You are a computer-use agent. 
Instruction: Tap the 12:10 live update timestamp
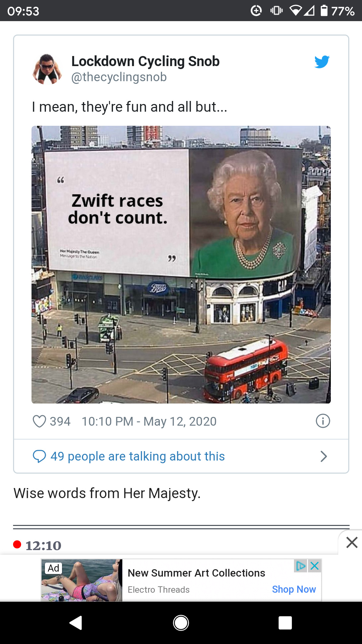coord(43,545)
